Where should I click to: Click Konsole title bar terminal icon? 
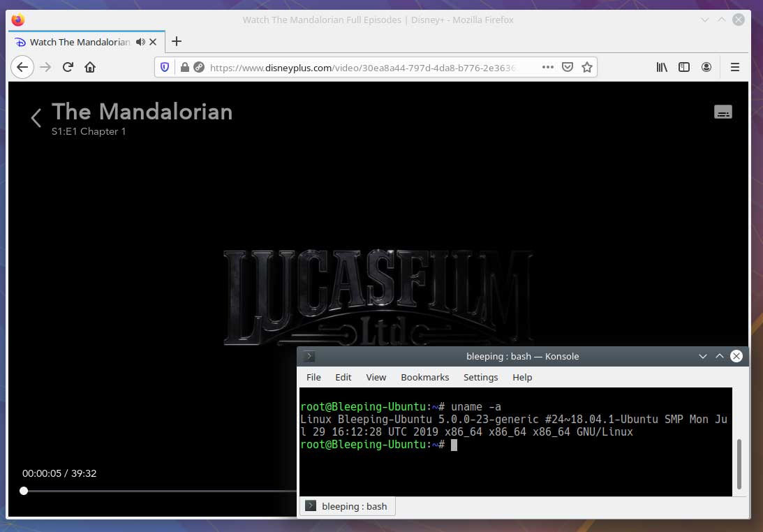pyautogui.click(x=309, y=356)
